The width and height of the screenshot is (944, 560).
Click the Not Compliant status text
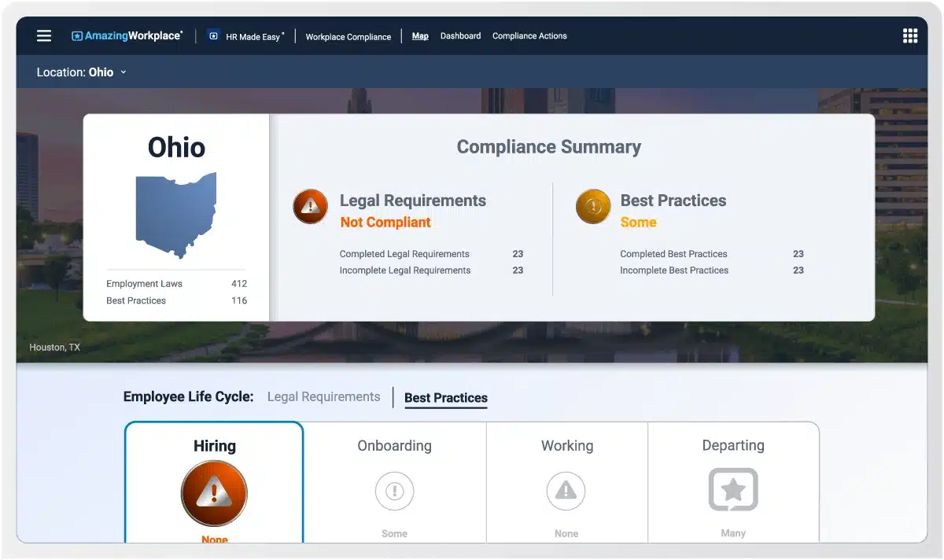click(385, 223)
